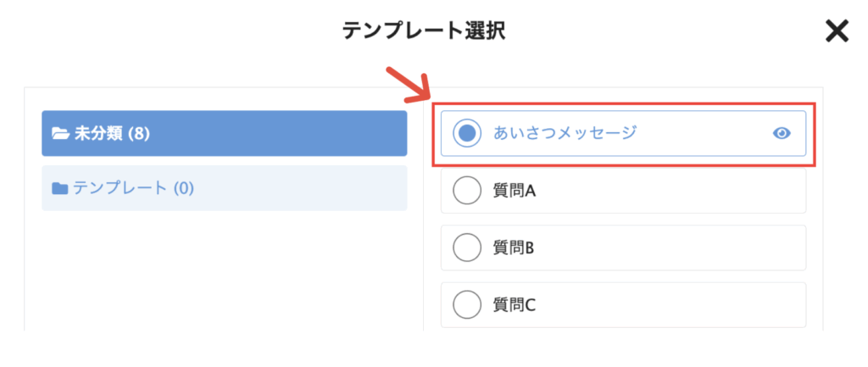This screenshot has height=367, width=868.
Task: Click the 質問C template label
Action: tap(515, 305)
